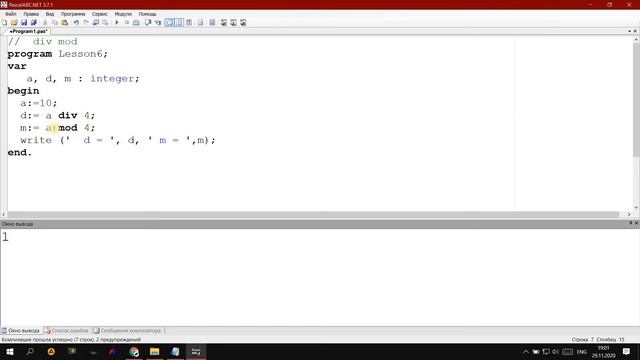
Task: Click the Save All toolbar icon
Action: pyautogui.click(x=33, y=22)
